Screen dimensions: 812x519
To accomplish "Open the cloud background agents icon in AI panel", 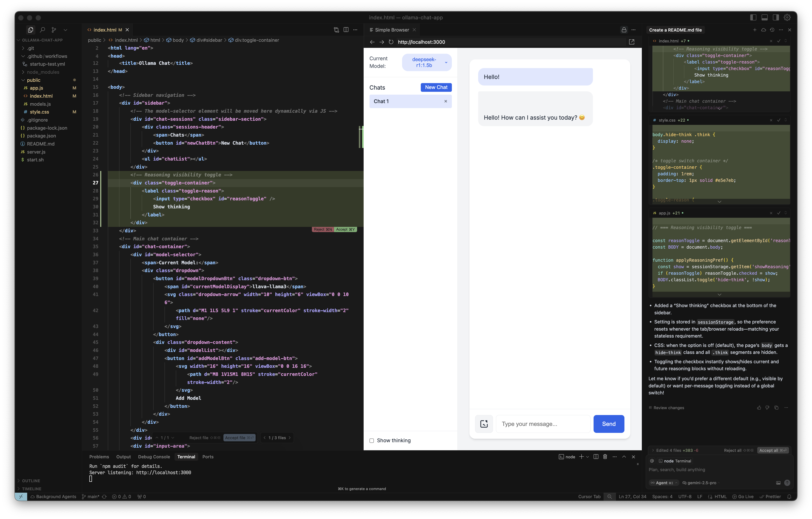I will (x=764, y=30).
